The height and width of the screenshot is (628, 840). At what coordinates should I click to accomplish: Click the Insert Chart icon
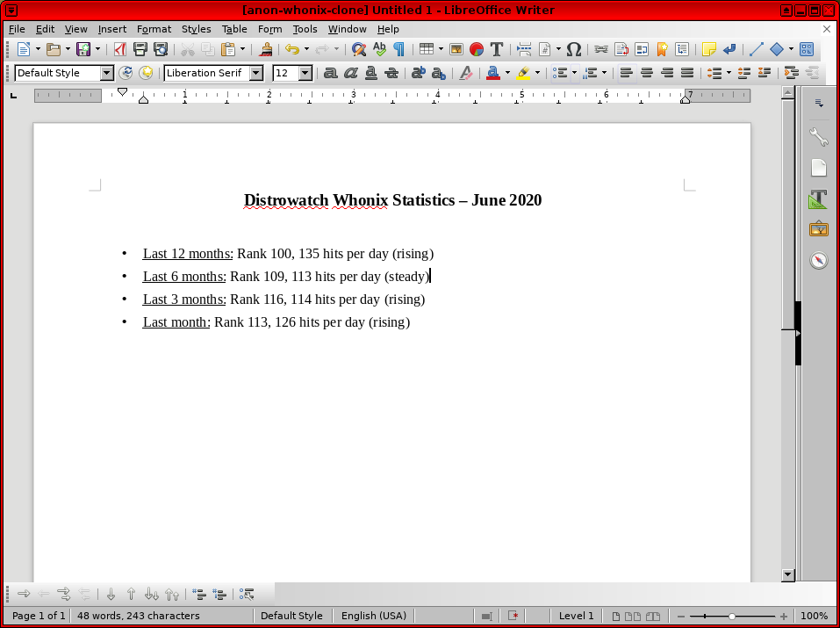477,49
